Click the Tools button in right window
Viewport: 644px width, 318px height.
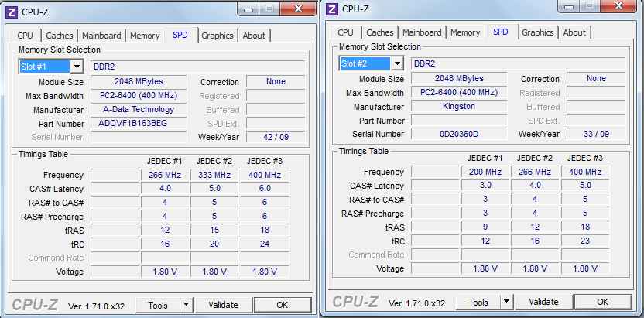478,303
